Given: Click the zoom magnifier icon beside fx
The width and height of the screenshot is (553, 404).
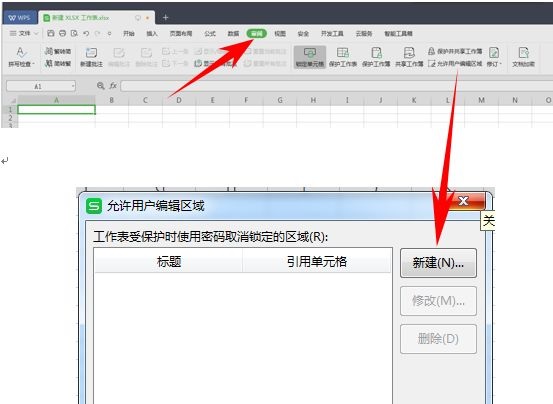Looking at the screenshot, I should [x=101, y=86].
